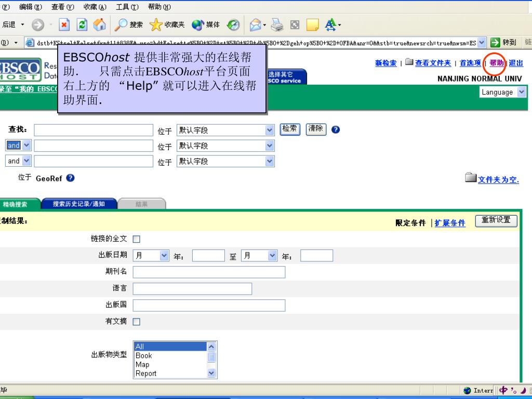Select 'Map' in publication type list
The height and width of the screenshot is (399, 532).
tap(170, 364)
